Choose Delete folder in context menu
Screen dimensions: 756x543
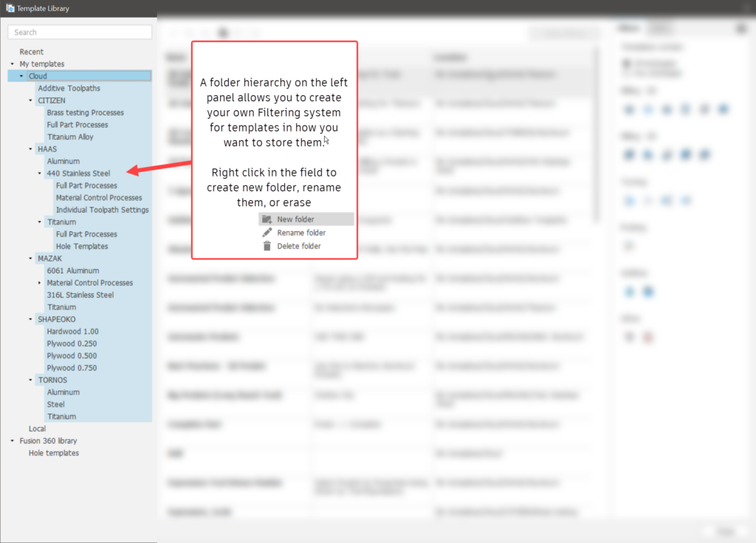click(x=306, y=246)
